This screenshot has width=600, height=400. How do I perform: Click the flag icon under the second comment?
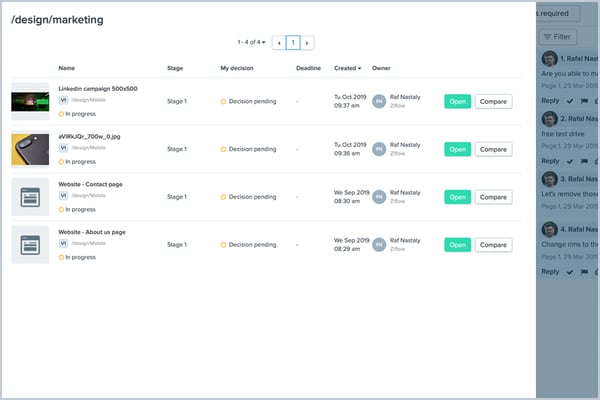(x=583, y=160)
